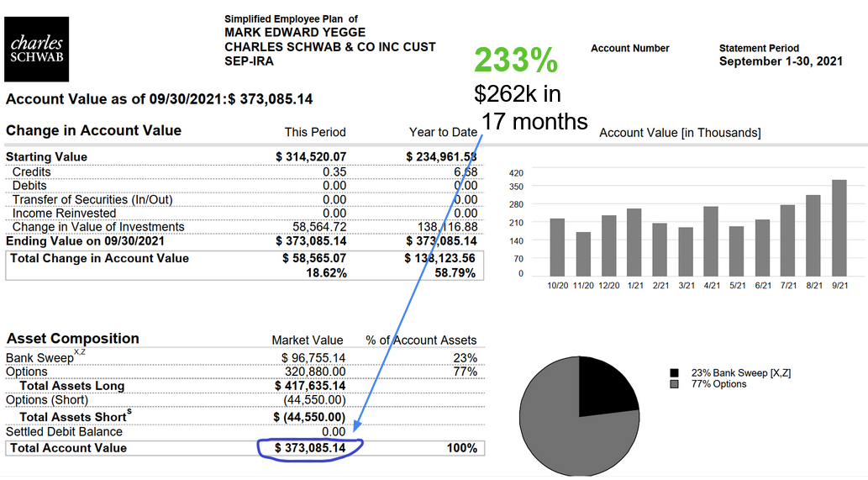The image size is (868, 480).
Task: Select the 11/20 bar in the chart
Action: [x=583, y=254]
